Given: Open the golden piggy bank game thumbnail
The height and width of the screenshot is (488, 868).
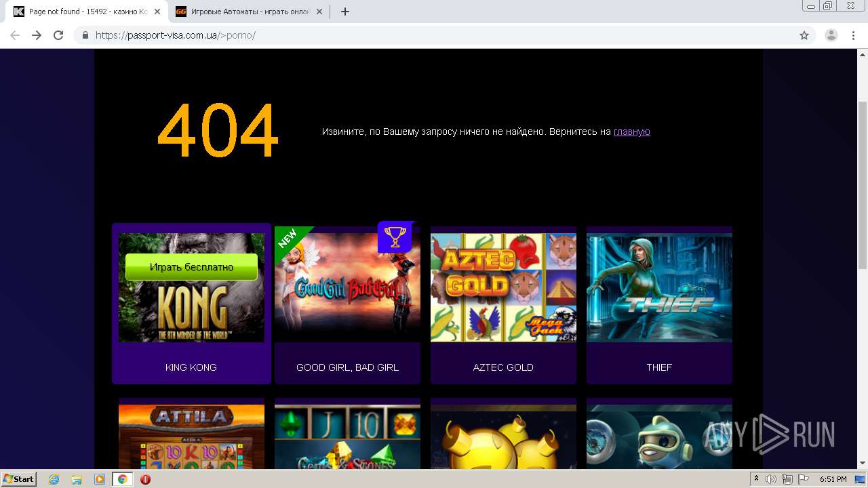Looking at the screenshot, I should (x=503, y=436).
